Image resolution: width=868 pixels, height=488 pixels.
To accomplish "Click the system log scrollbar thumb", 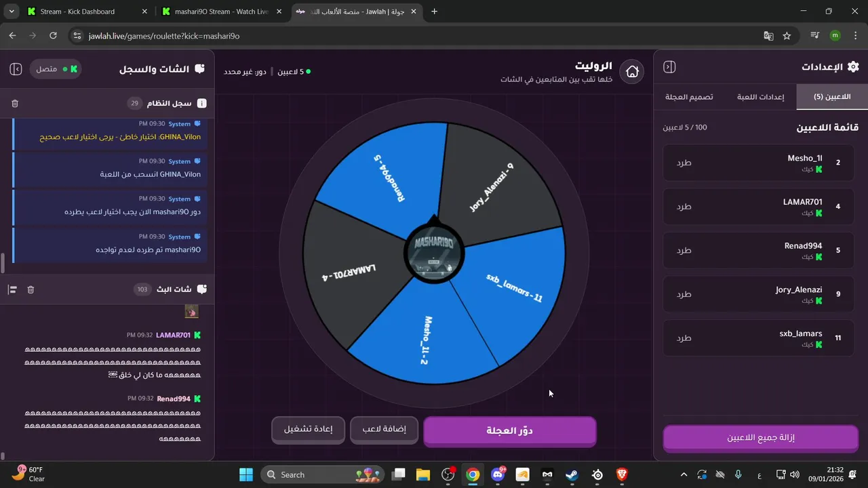I will [x=3, y=262].
